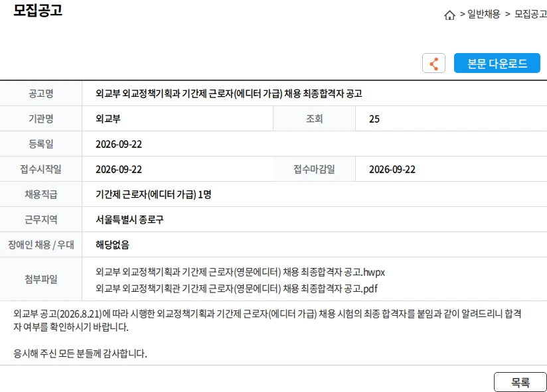Click the orange share icon button
This screenshot has height=392, width=547.
[x=433, y=63]
